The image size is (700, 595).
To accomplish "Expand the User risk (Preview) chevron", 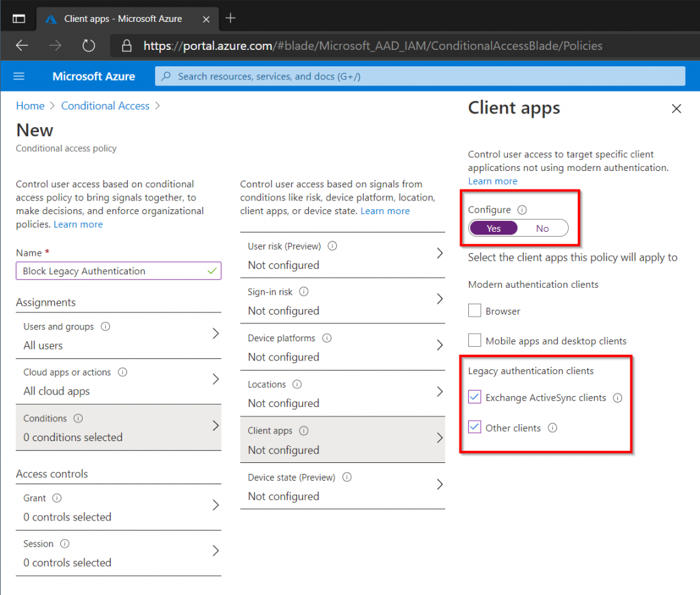I will (440, 253).
